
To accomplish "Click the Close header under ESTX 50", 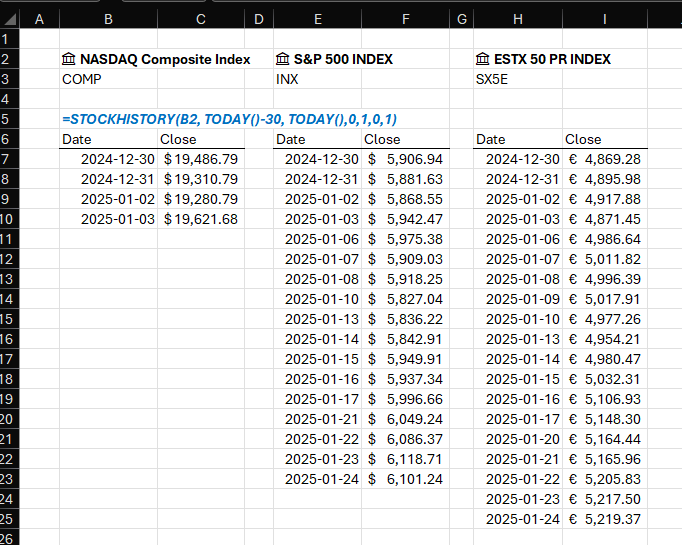I will pos(605,139).
